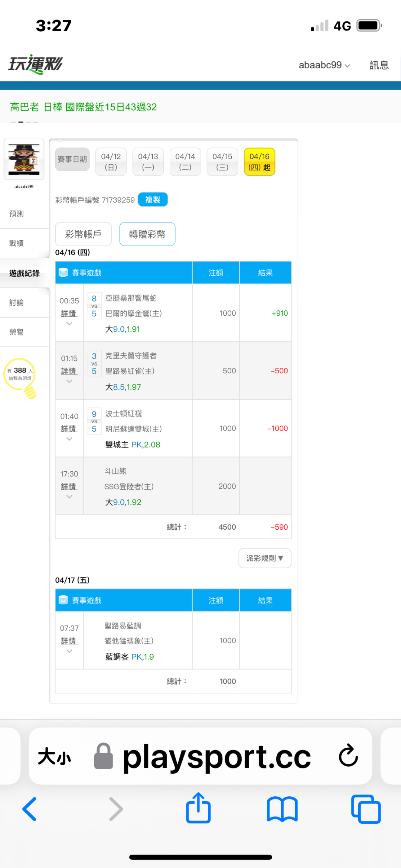
Task: Select the 04/12 (日) date tab
Action: 111,162
